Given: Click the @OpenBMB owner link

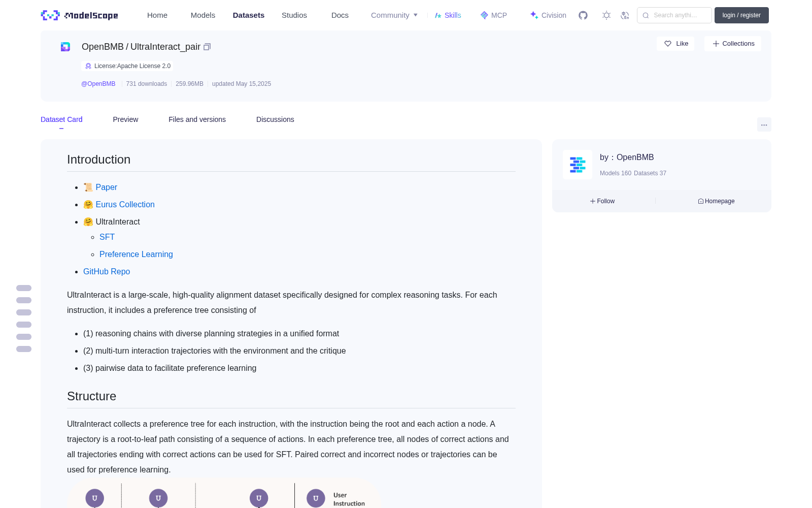Looking at the screenshot, I should (x=98, y=84).
